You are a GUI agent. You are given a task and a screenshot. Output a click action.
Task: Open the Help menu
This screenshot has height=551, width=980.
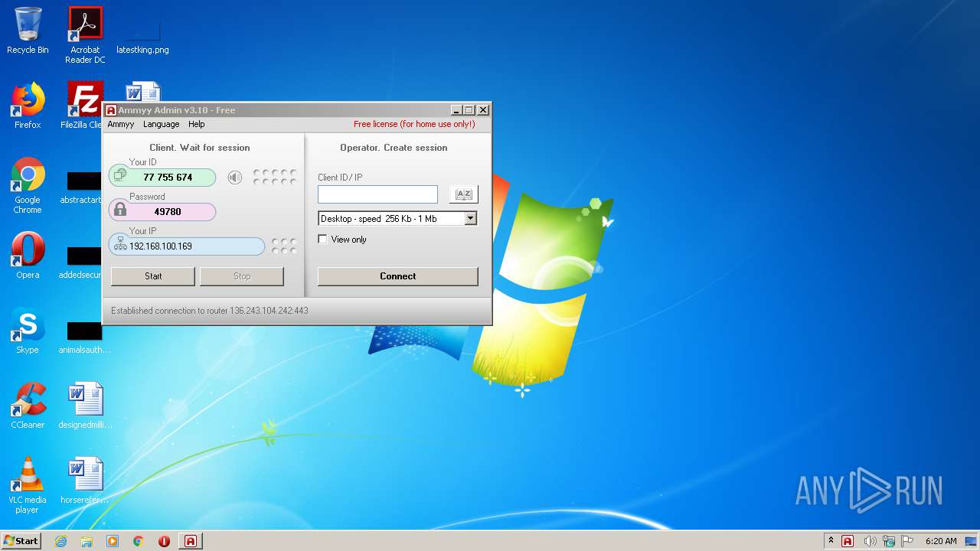click(x=197, y=124)
